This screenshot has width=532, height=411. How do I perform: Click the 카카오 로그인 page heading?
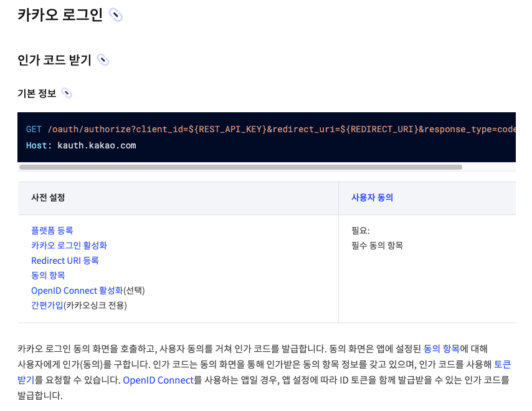60,15
